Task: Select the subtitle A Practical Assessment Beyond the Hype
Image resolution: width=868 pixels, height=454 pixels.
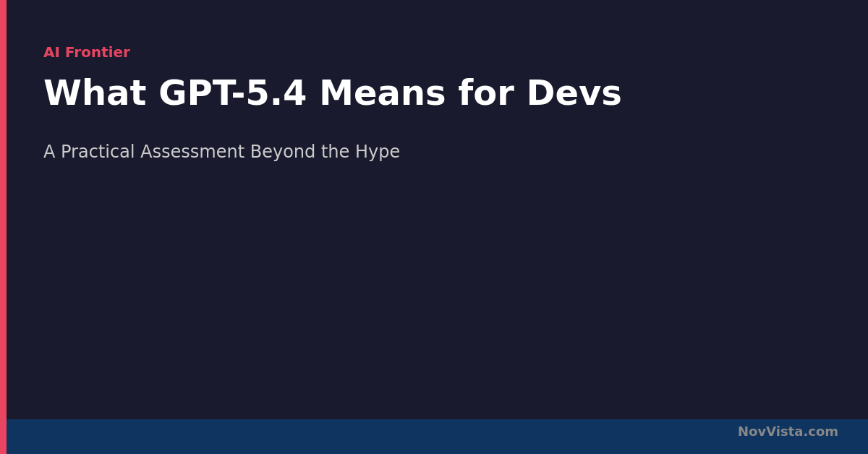Action: click(x=221, y=152)
